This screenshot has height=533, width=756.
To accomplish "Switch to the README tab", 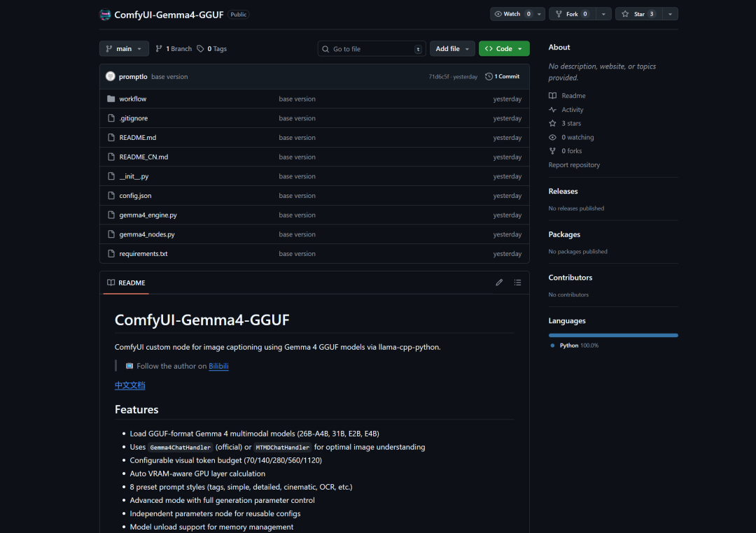I will (x=126, y=283).
